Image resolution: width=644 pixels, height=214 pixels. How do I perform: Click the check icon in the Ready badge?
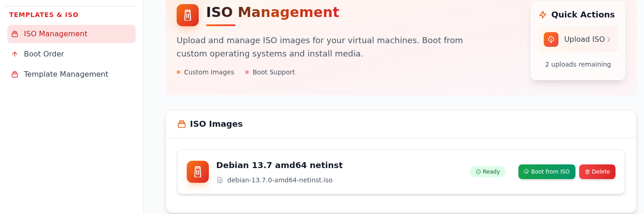[x=478, y=172]
